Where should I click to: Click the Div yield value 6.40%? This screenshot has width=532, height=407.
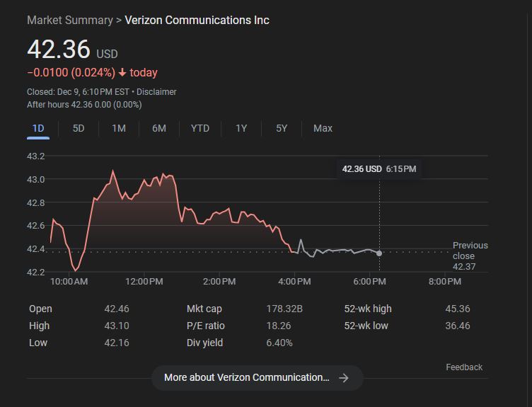[x=279, y=343]
